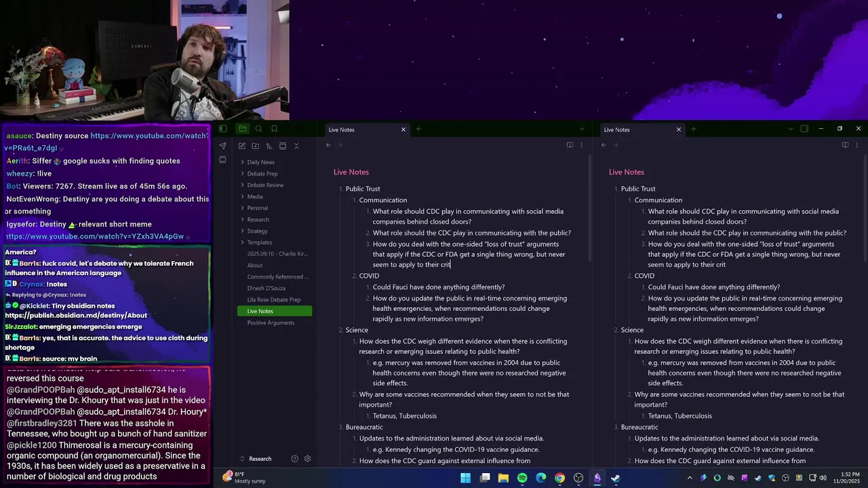Click the ribbon icon below the paper plane
The height and width of the screenshot is (488, 868).
click(222, 160)
